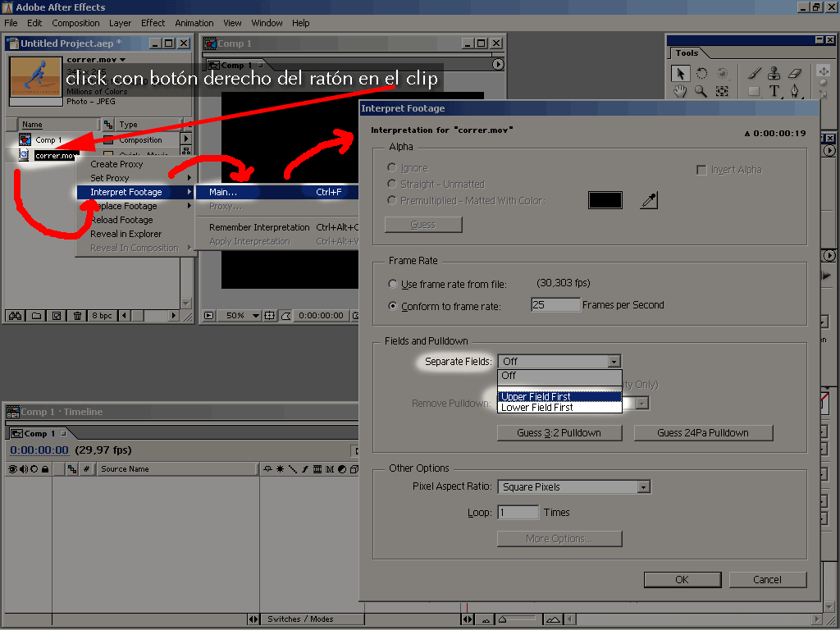Select the Pan Behind tool
840x630 pixels.
(x=722, y=91)
